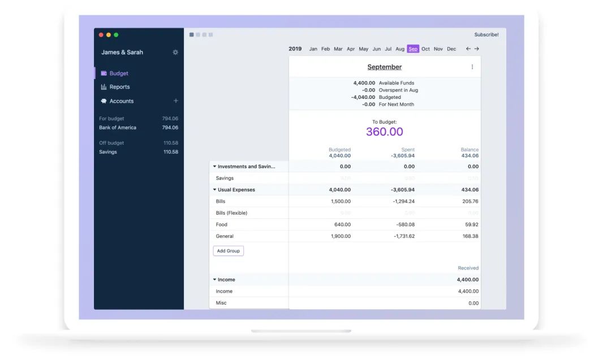611x364 pixels.
Task: Collapse the Investments and Savings group
Action: click(x=214, y=166)
